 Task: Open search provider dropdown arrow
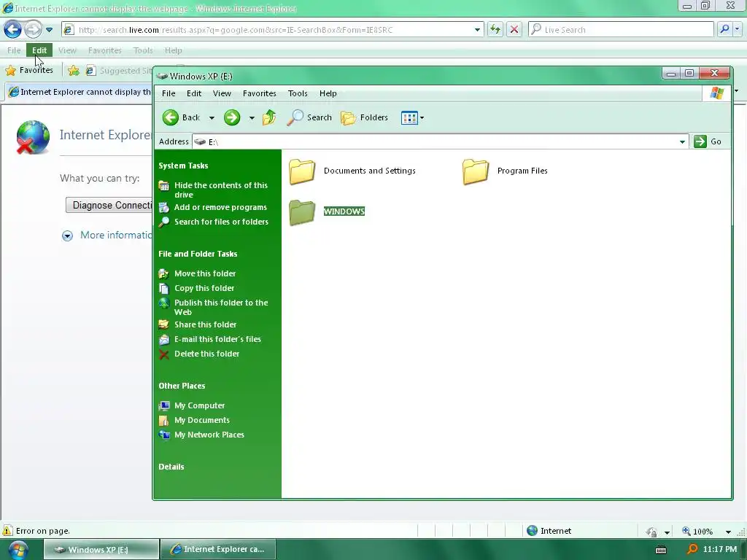click(x=737, y=29)
